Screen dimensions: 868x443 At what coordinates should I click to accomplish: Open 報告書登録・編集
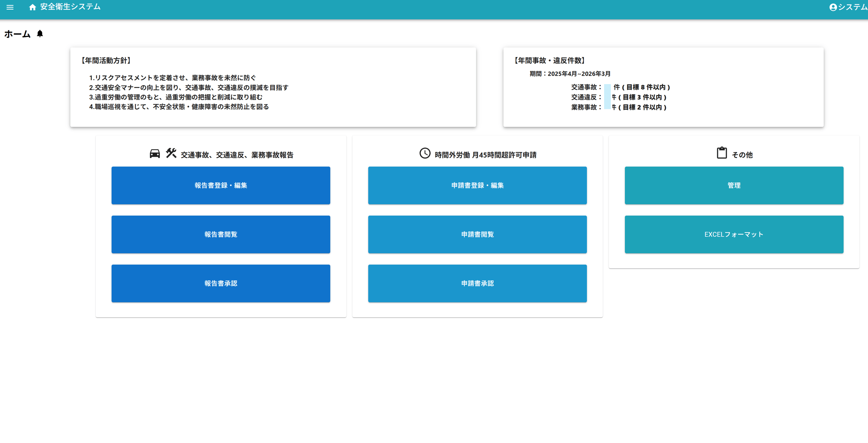tap(221, 185)
